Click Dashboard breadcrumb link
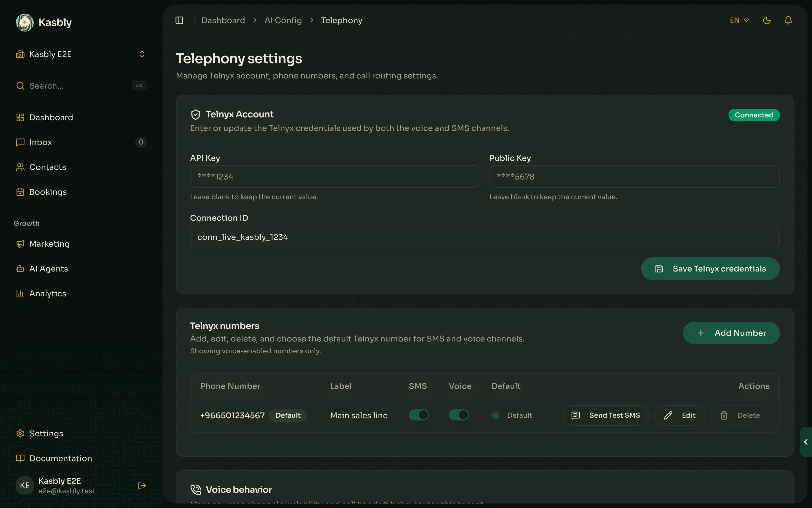The width and height of the screenshot is (812, 508). pos(223,21)
